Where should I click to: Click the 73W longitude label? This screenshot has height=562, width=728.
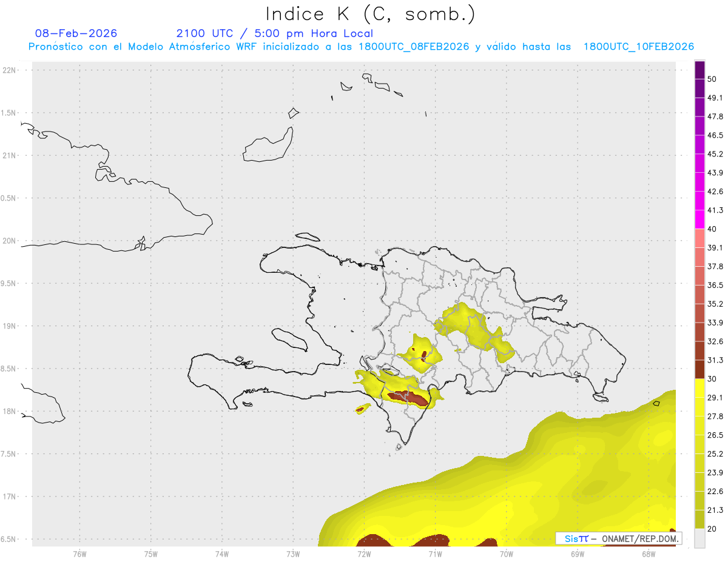pyautogui.click(x=293, y=554)
